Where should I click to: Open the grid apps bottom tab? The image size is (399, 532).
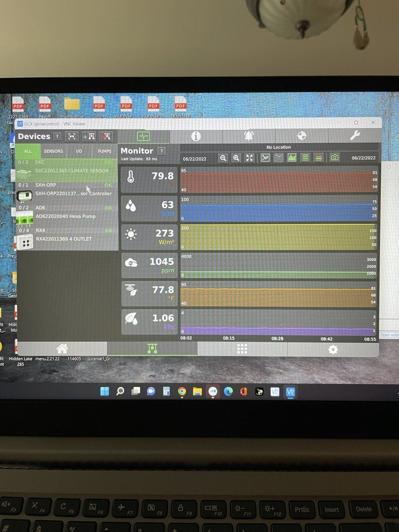coord(242,349)
